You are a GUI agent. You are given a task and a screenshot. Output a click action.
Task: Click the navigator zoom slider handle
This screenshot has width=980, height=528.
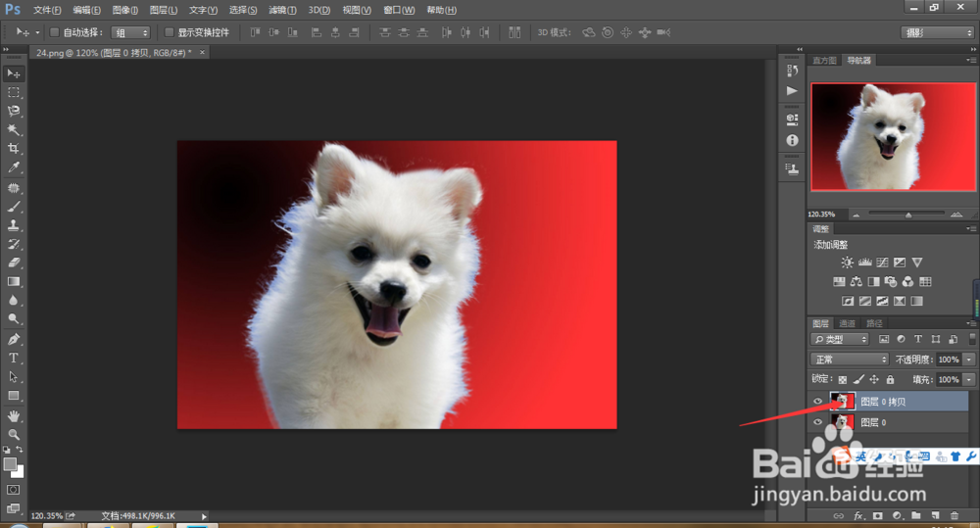[x=908, y=215]
